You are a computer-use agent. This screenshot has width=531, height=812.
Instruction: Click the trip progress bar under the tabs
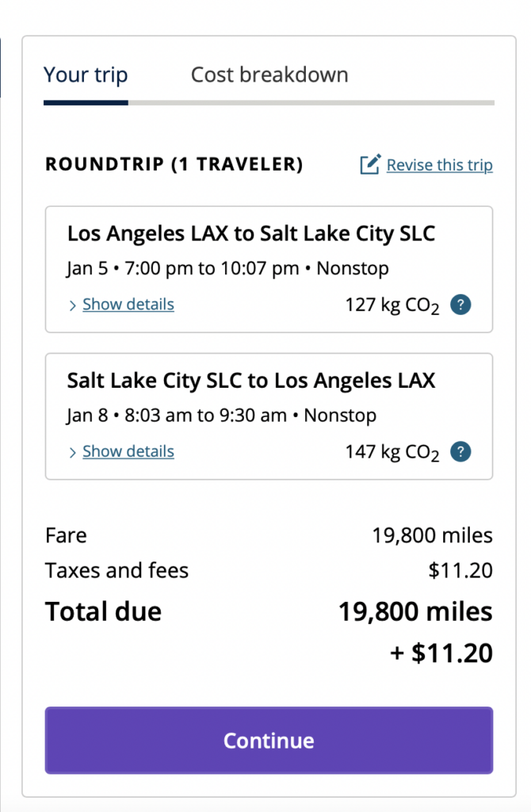point(269,101)
